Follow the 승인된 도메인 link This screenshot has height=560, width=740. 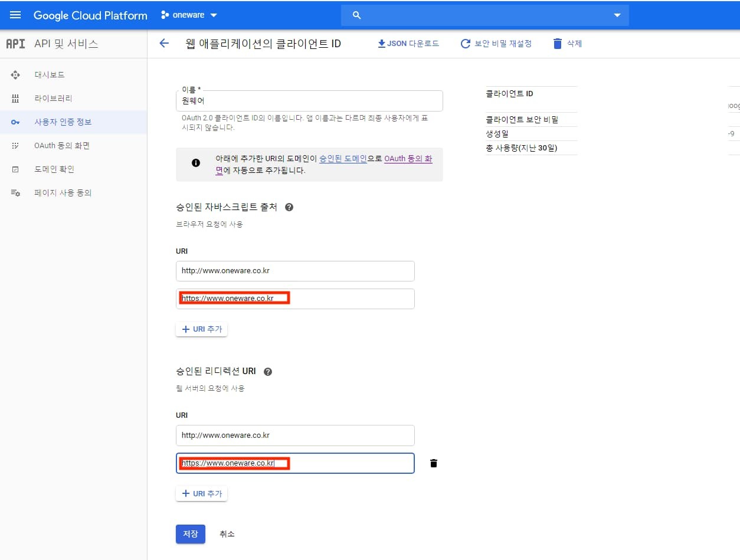(x=343, y=159)
